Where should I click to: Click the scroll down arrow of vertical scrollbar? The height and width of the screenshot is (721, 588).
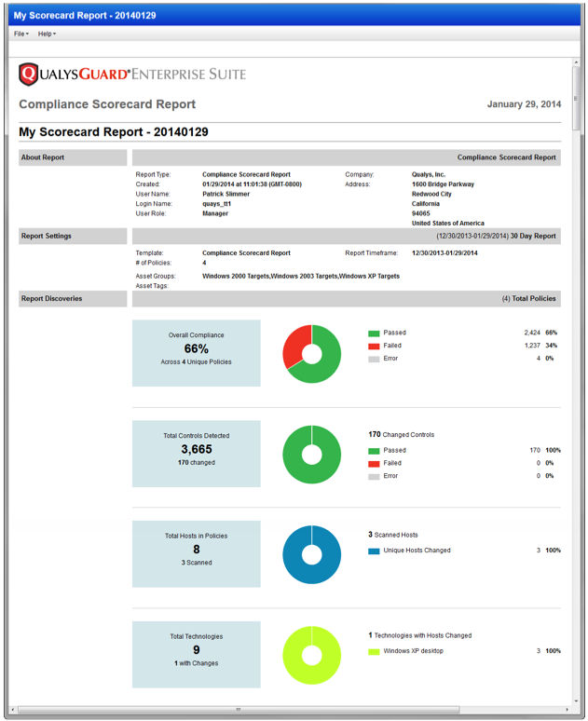(x=576, y=701)
